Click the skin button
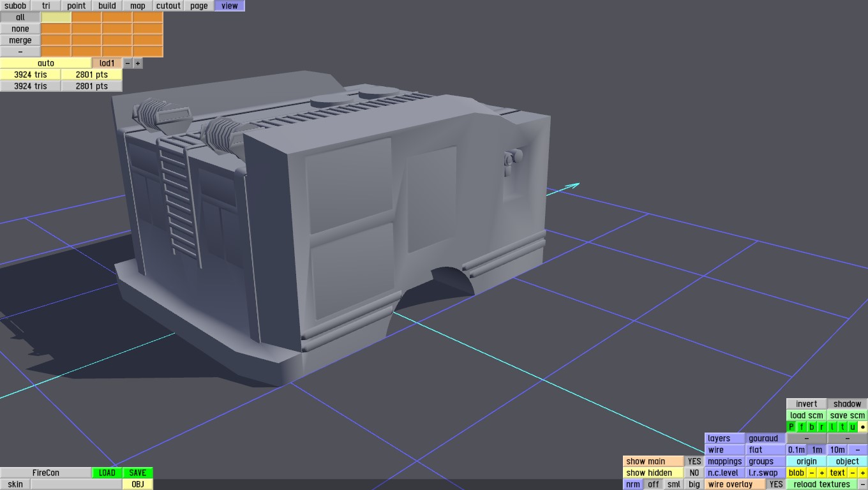The image size is (868, 490). pos(15,484)
